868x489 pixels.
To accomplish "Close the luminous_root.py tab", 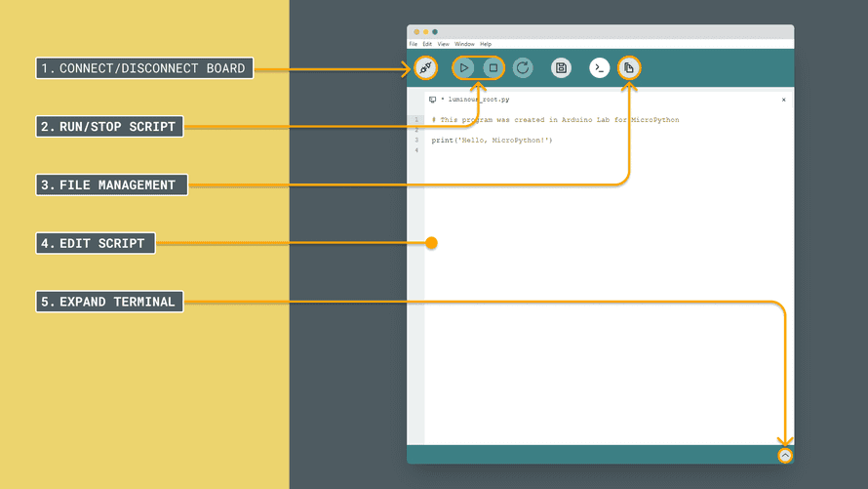I will coord(783,100).
